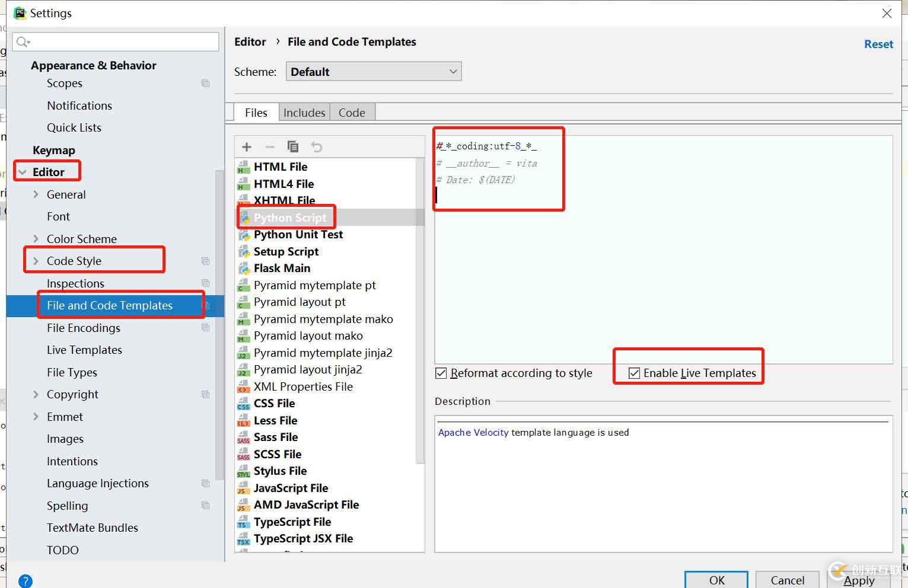Click the copy template icon
Screen dimensions: 908x588
[293, 146]
